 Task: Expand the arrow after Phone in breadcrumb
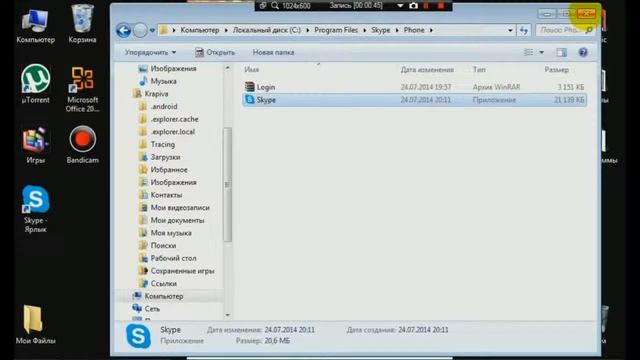point(431,30)
